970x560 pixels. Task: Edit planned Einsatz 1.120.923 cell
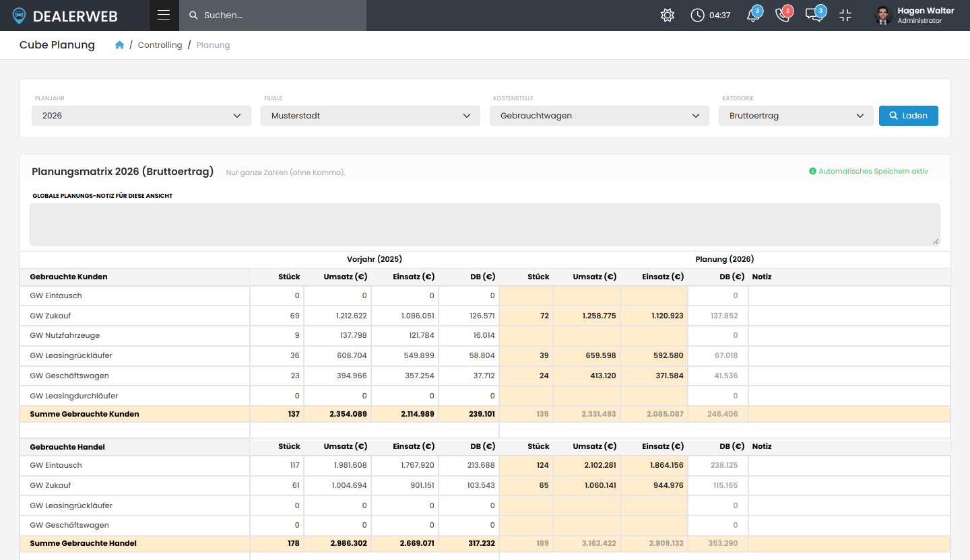(x=654, y=316)
